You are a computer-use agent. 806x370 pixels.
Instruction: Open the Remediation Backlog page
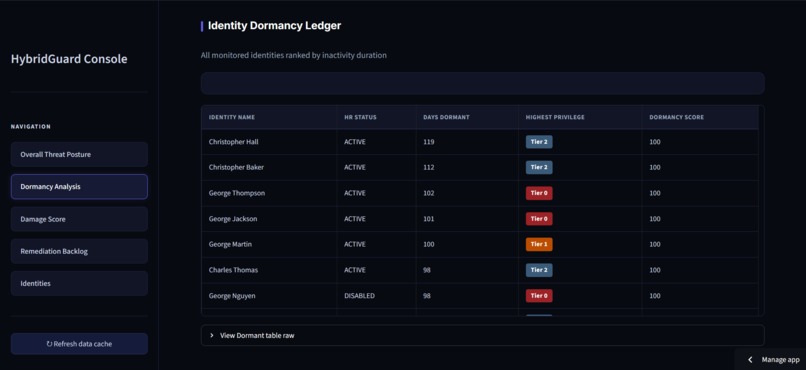point(79,252)
